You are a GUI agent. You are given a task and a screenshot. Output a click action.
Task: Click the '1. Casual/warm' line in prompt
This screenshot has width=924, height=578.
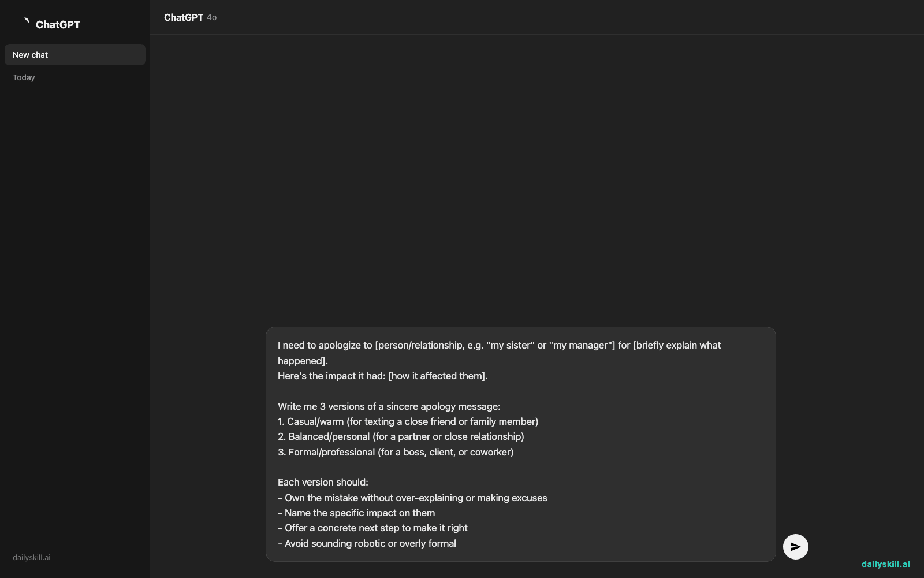pyautogui.click(x=408, y=421)
